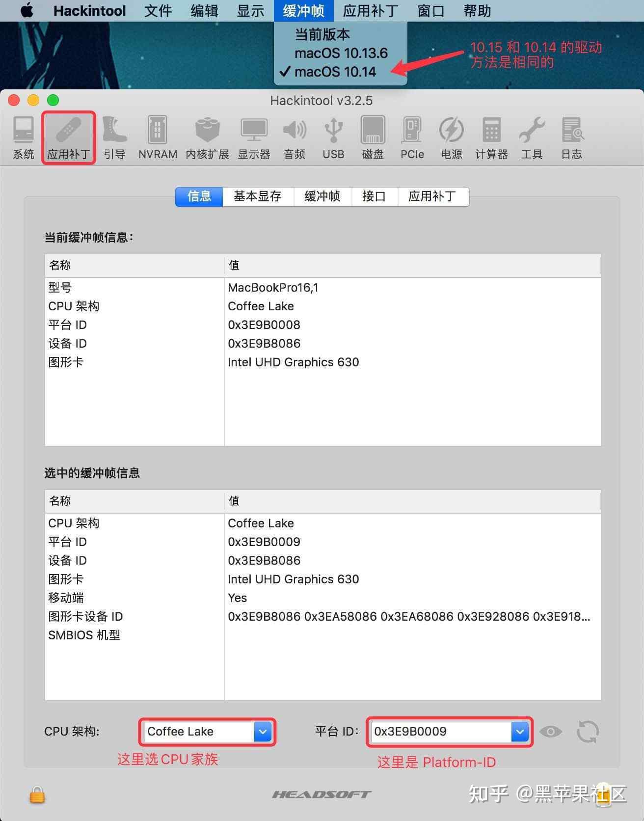This screenshot has height=821, width=644.
Task: Open the 显示器 display icon
Action: click(254, 137)
